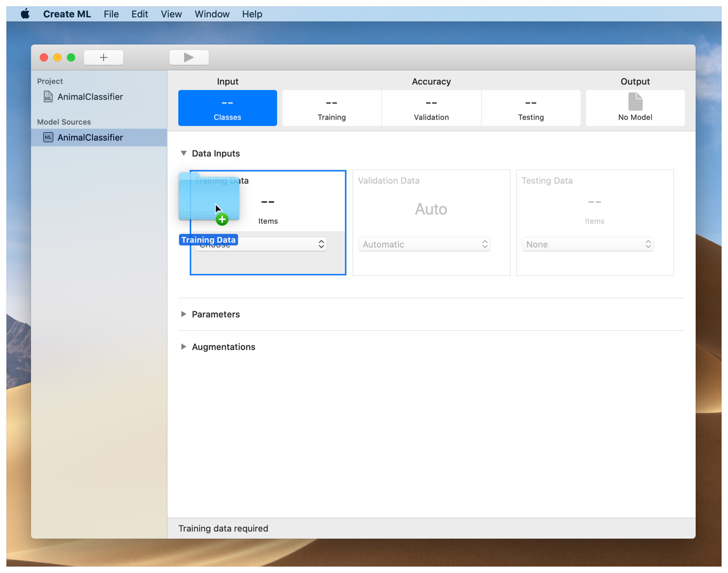
Task: Minimize the window with the yellow button
Action: click(57, 57)
